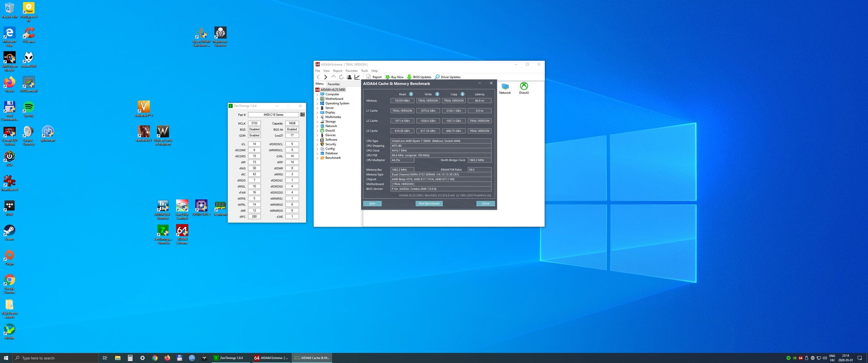The width and height of the screenshot is (868, 363).
Task: Expand the Operating System tree node
Action: [x=318, y=103]
